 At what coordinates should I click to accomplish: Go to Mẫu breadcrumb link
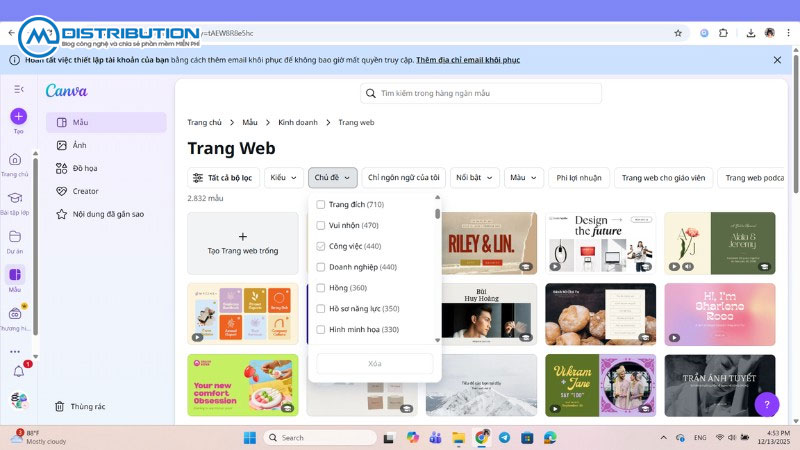[250, 122]
